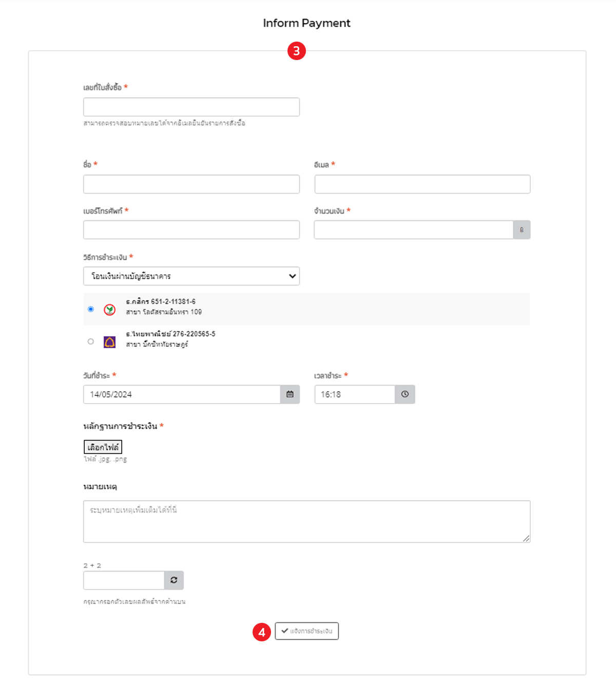Click the captcha answer input box

coord(124,580)
